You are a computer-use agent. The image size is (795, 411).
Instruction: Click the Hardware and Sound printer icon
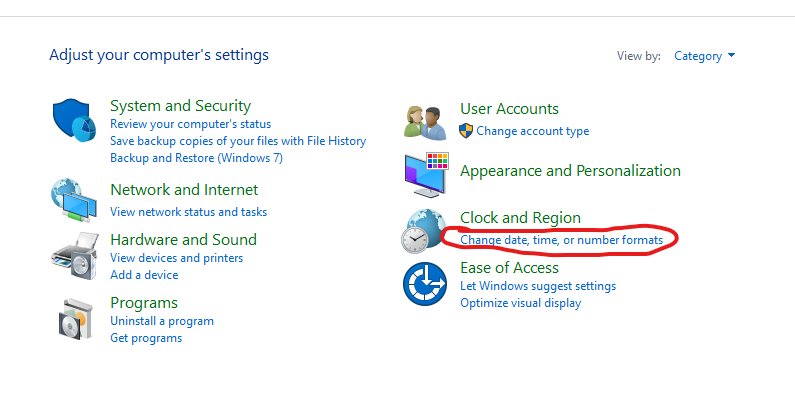75,256
